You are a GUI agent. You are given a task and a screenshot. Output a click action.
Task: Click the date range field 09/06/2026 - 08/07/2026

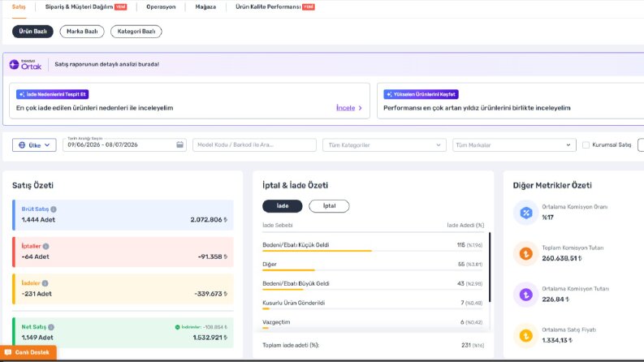[124, 144]
